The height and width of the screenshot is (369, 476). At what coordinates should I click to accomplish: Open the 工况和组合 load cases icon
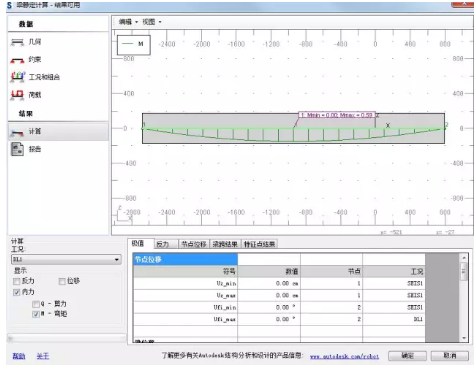(18, 77)
